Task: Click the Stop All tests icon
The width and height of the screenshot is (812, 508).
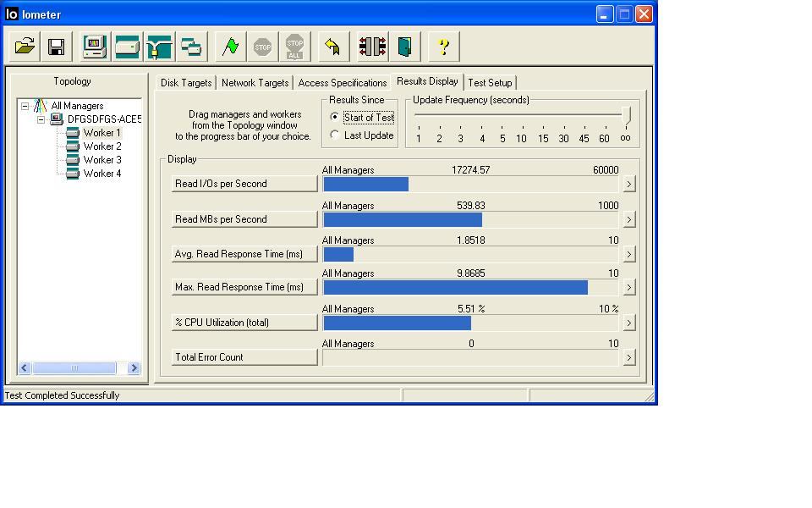Action: coord(294,47)
